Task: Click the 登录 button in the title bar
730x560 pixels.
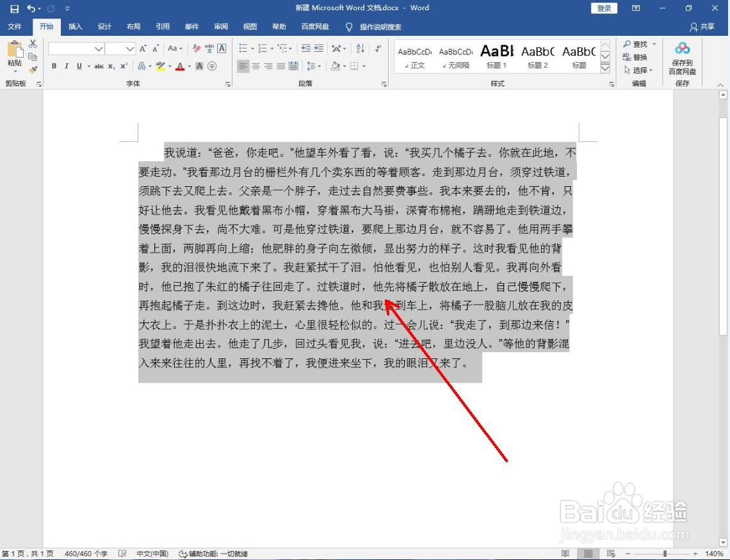Action: pyautogui.click(x=603, y=8)
